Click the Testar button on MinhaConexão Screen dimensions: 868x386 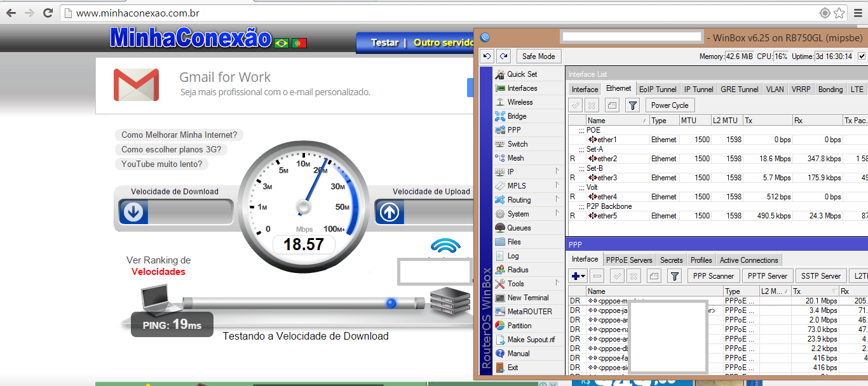[384, 43]
